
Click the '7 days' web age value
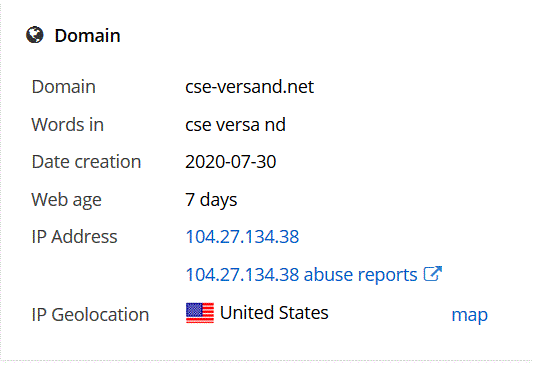(211, 199)
